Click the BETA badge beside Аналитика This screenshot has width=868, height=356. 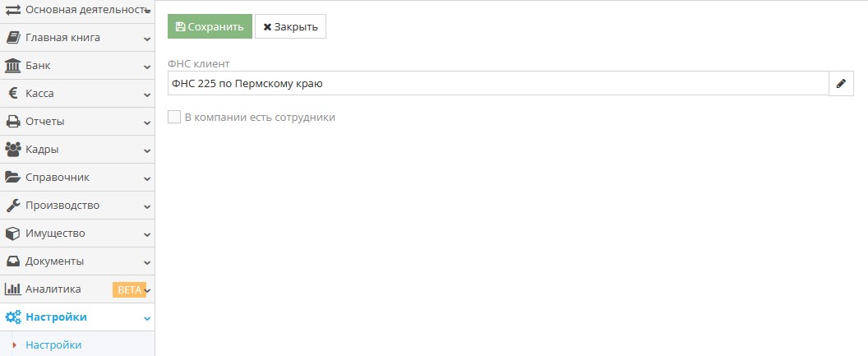click(x=130, y=289)
